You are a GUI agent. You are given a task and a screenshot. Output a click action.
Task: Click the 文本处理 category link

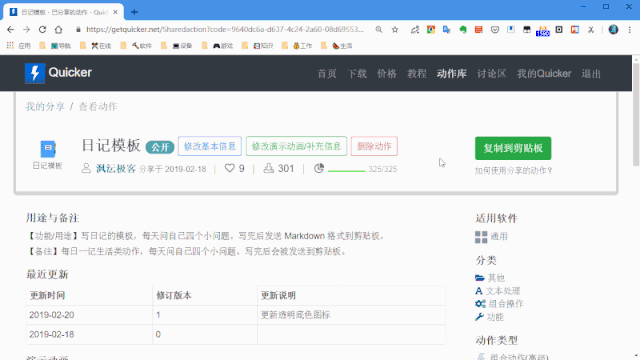tap(503, 291)
